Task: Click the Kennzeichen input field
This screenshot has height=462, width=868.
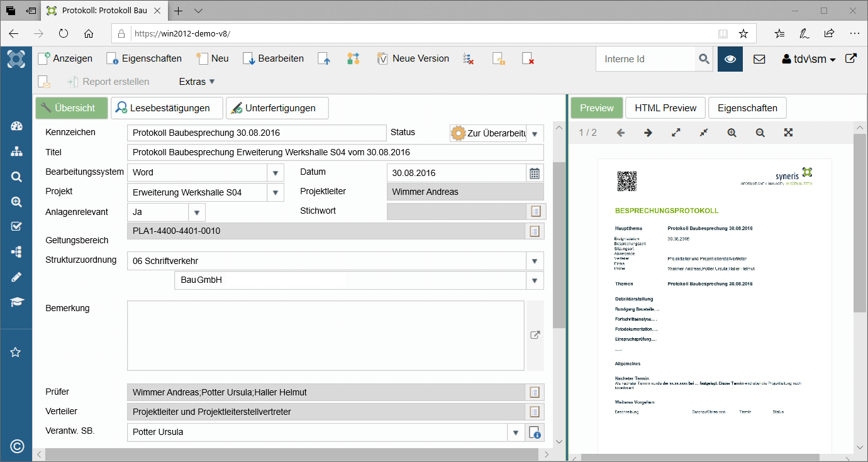Action: coord(257,133)
